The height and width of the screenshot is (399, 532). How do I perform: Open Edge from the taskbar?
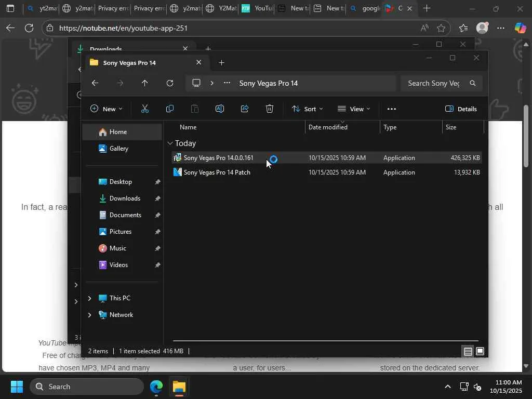(x=156, y=387)
